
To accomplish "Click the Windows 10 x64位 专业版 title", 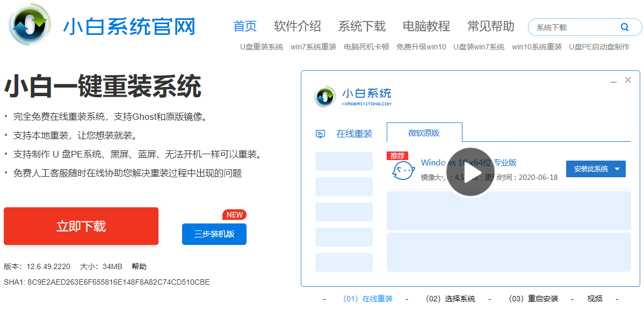I will point(468,162).
